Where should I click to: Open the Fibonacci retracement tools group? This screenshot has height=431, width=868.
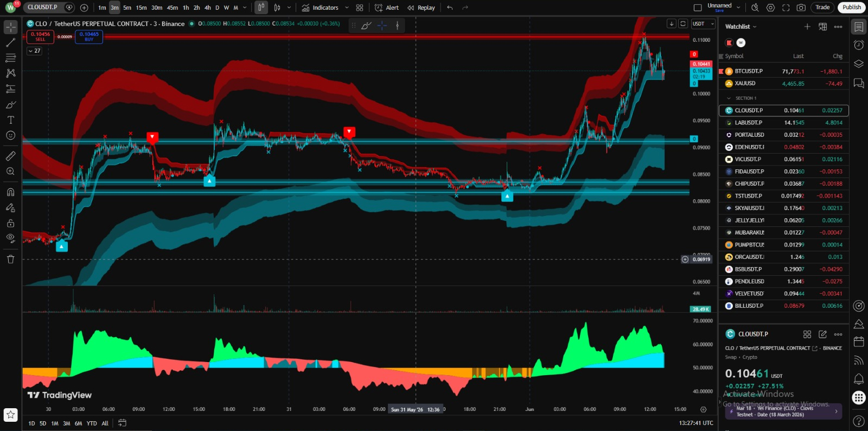tap(10, 58)
